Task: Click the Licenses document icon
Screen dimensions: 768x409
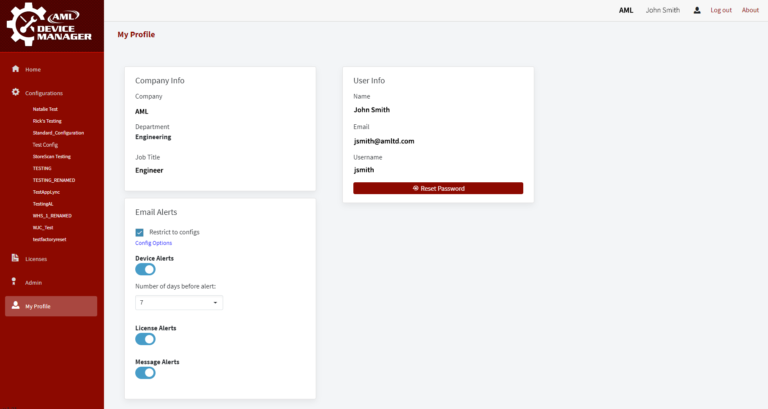Action: 15,258
